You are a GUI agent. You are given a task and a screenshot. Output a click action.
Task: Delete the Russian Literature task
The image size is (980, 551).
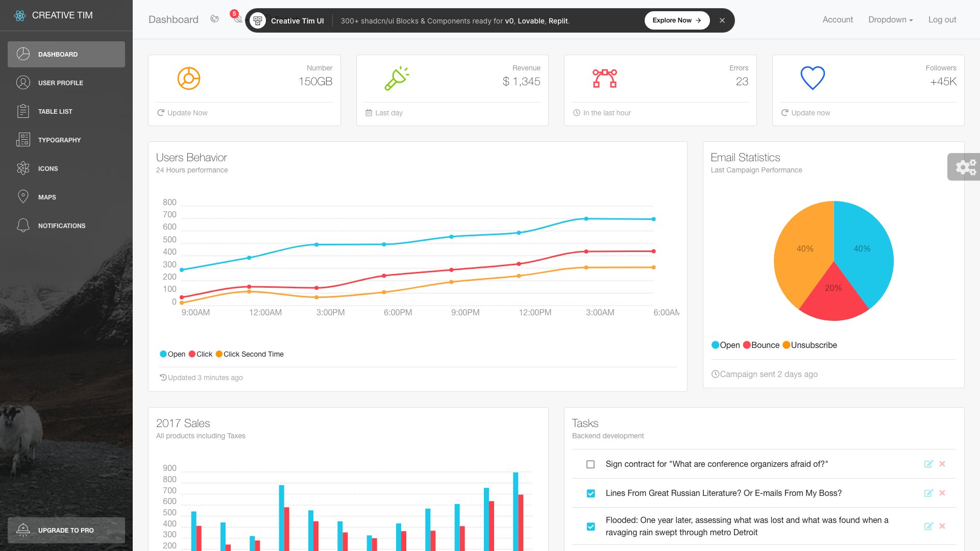click(942, 493)
